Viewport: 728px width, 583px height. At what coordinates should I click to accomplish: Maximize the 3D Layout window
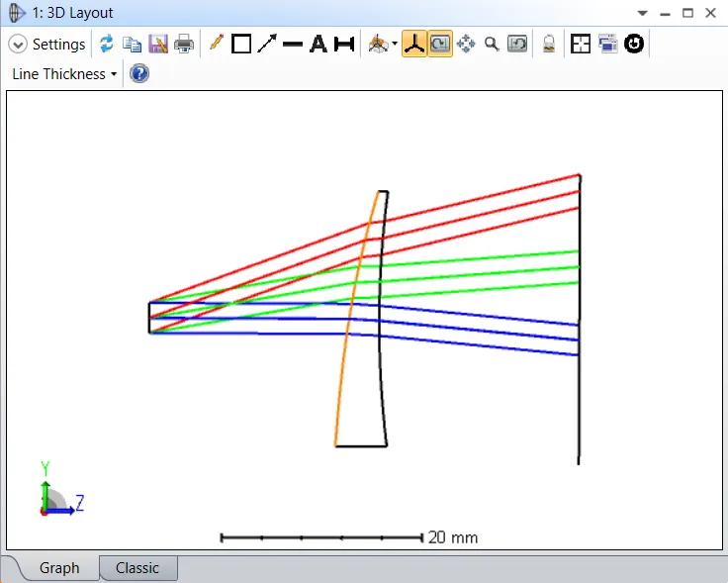pos(687,13)
